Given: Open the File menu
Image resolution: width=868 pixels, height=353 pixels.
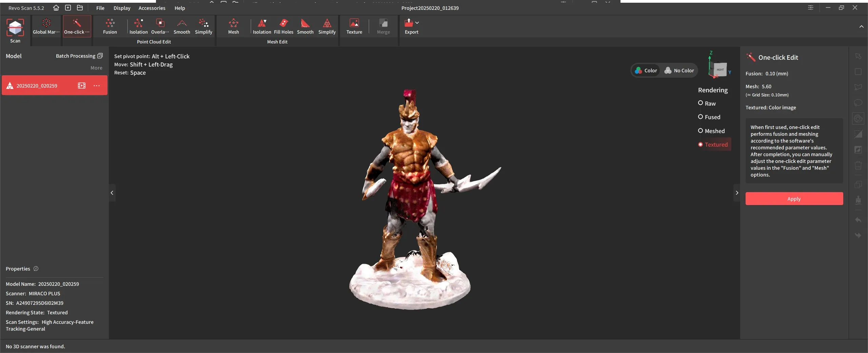Looking at the screenshot, I should click(100, 8).
